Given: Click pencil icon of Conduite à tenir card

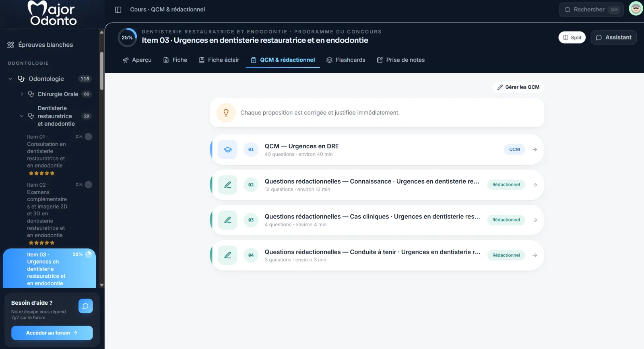Looking at the screenshot, I should tap(228, 255).
